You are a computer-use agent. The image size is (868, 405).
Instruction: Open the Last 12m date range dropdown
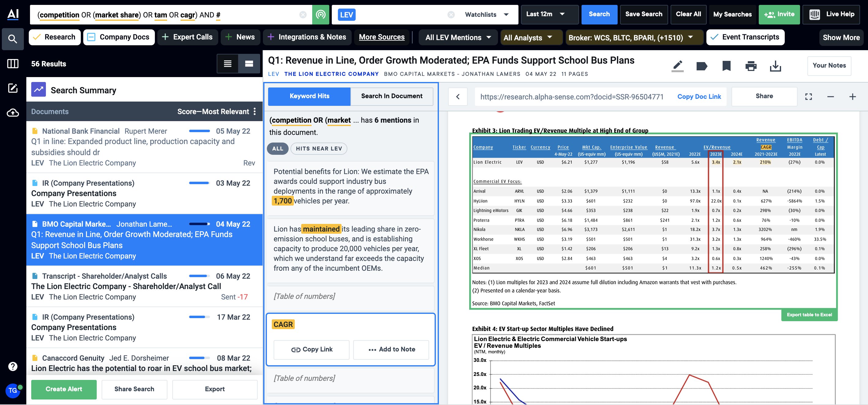549,14
